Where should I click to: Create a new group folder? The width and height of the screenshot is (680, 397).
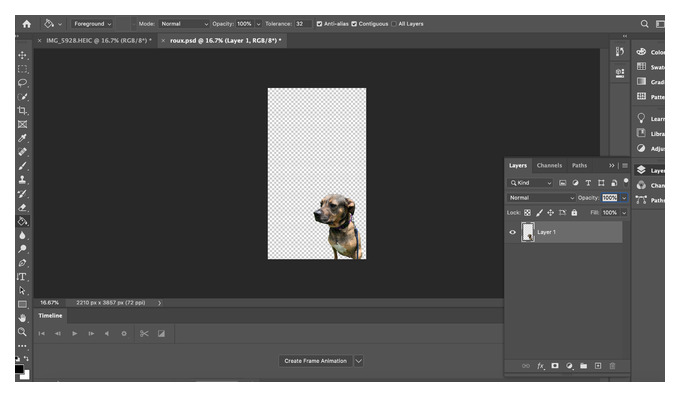(584, 366)
